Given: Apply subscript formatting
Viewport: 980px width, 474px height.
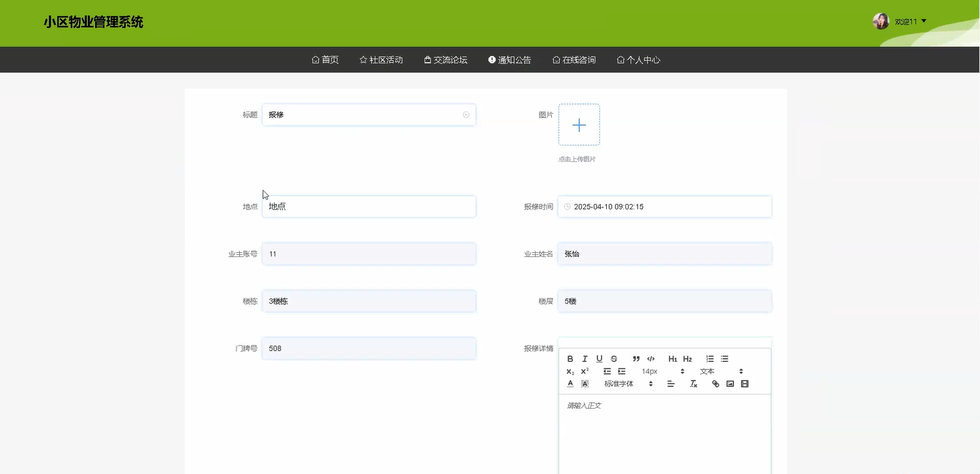Looking at the screenshot, I should pos(570,371).
